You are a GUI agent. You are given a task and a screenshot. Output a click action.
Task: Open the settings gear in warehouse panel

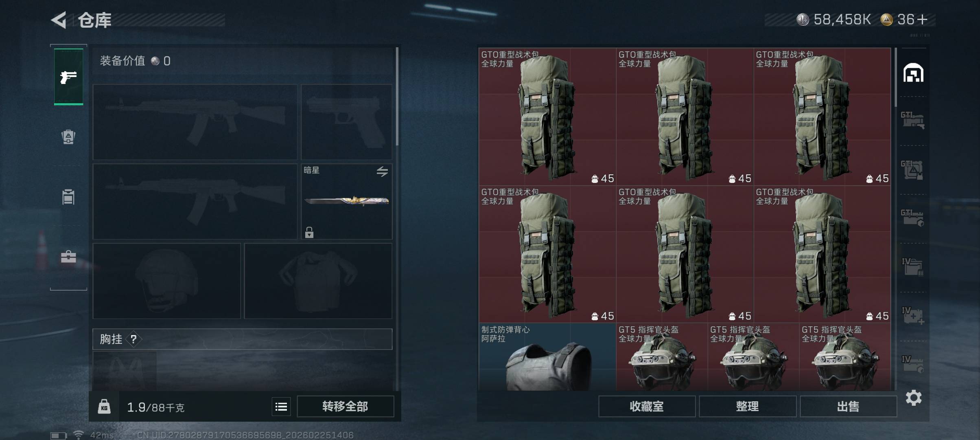(x=914, y=398)
